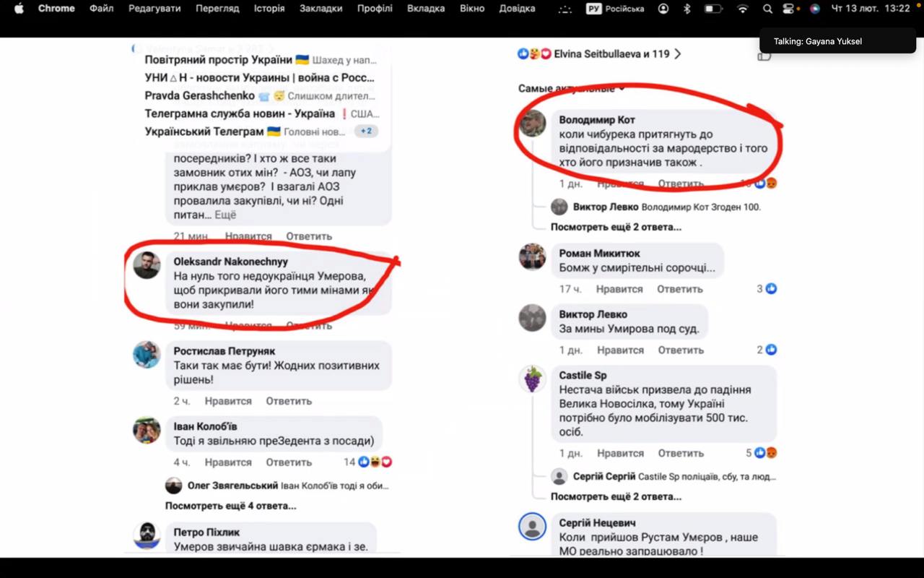Expand Elvina Seitbullaeva и 119 reactions chevron
This screenshot has height=578, width=924.
[677, 54]
